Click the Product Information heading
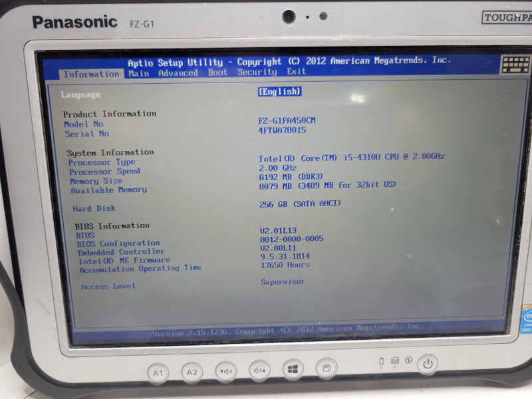Viewport: 532px width, 399px height. click(x=110, y=114)
